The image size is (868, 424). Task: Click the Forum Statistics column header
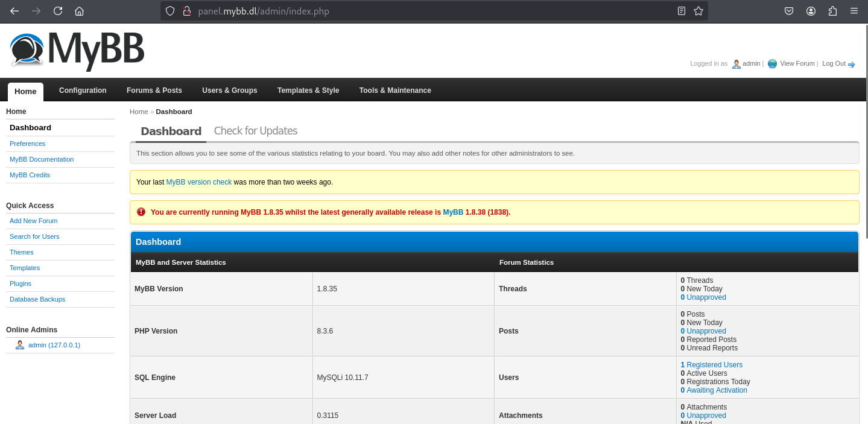(527, 262)
